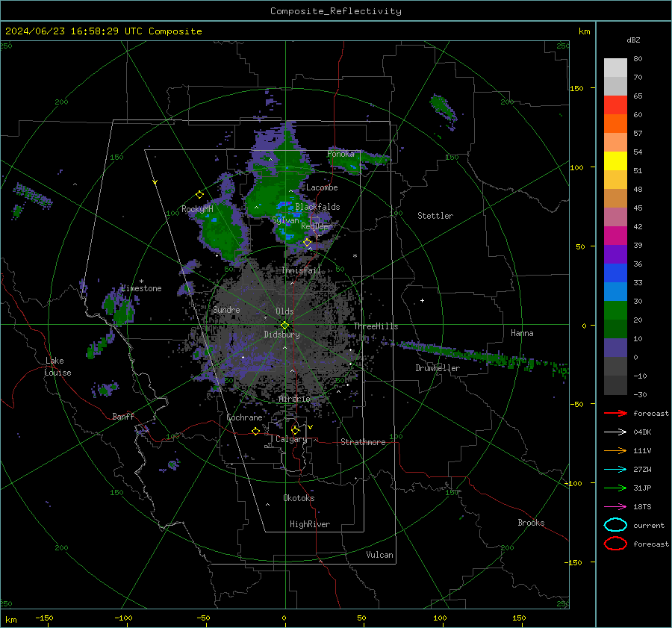
Task: Click the red forecast arrow in legend
Action: pos(615,413)
